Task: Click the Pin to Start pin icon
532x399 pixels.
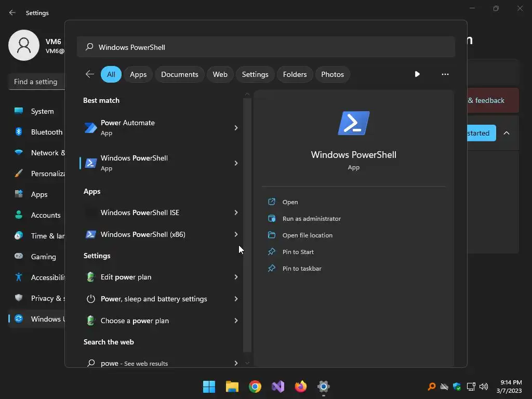Action: pos(272,252)
